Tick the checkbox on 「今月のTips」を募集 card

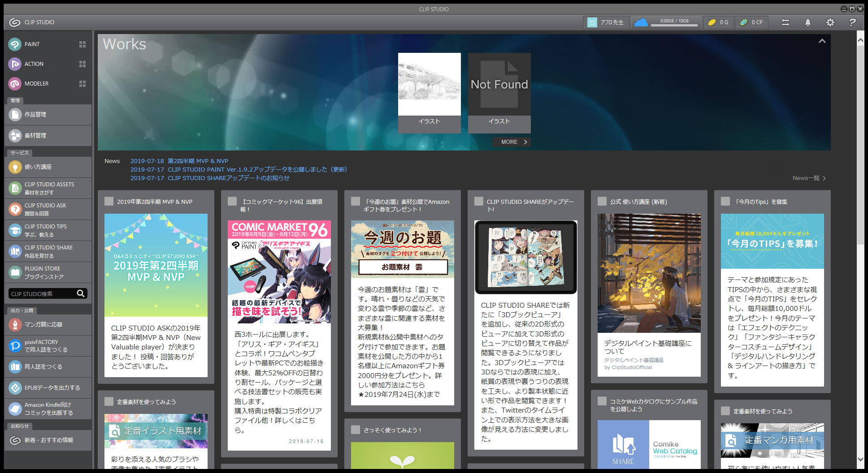[725, 202]
